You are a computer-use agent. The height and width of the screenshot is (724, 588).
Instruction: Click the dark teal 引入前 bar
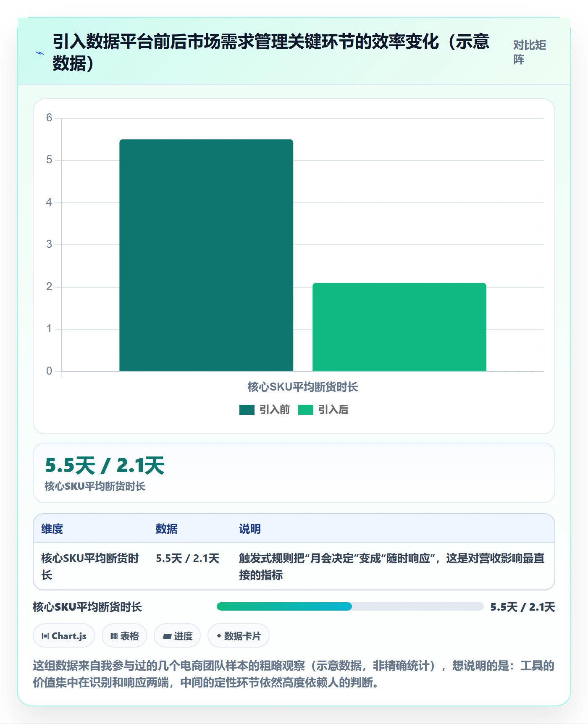(x=206, y=255)
